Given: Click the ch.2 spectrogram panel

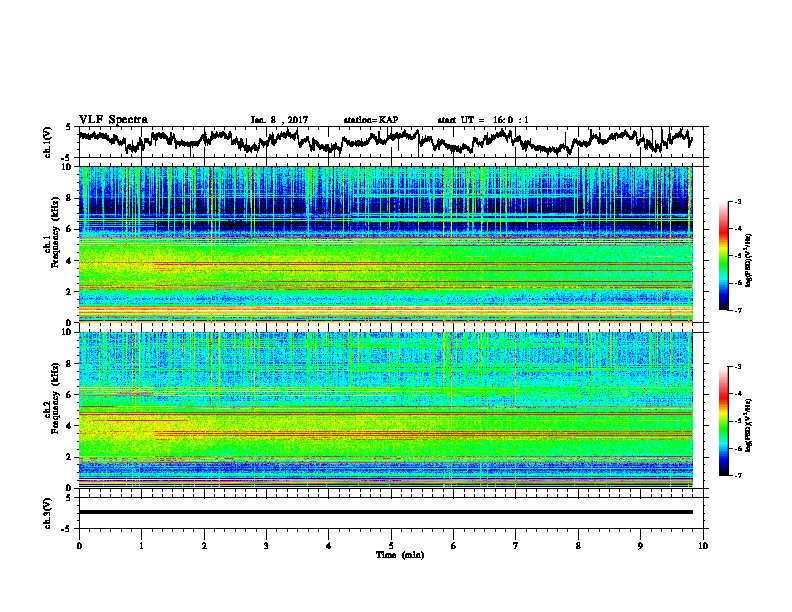Looking at the screenshot, I should (385, 410).
